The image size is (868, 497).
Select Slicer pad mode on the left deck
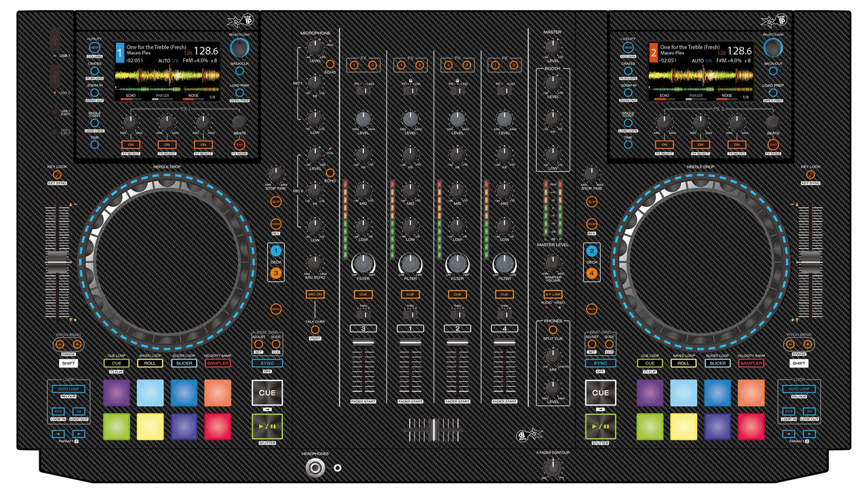(184, 363)
